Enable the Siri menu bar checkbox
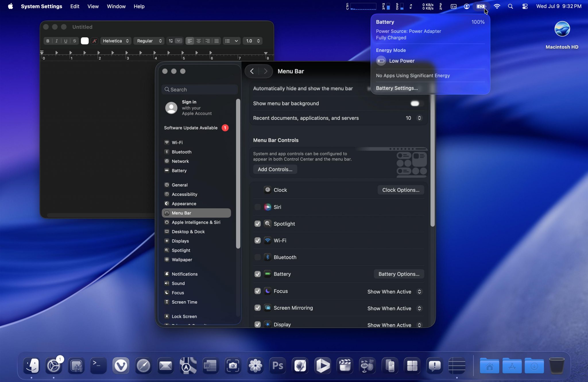Viewport: 588px width, 382px height. pyautogui.click(x=258, y=207)
